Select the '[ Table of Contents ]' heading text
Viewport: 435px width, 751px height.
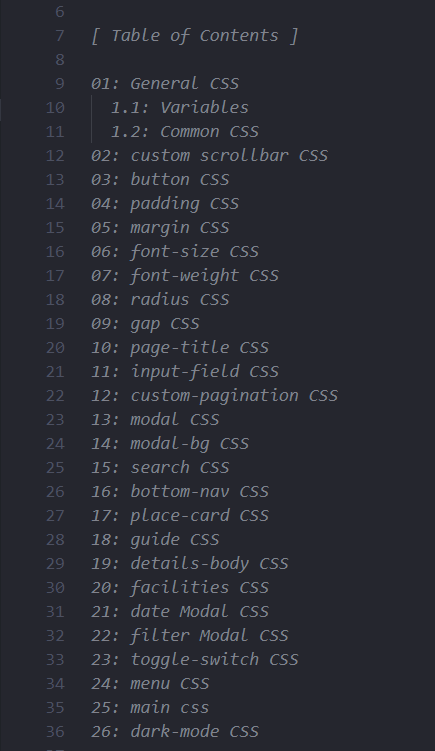pyautogui.click(x=195, y=36)
